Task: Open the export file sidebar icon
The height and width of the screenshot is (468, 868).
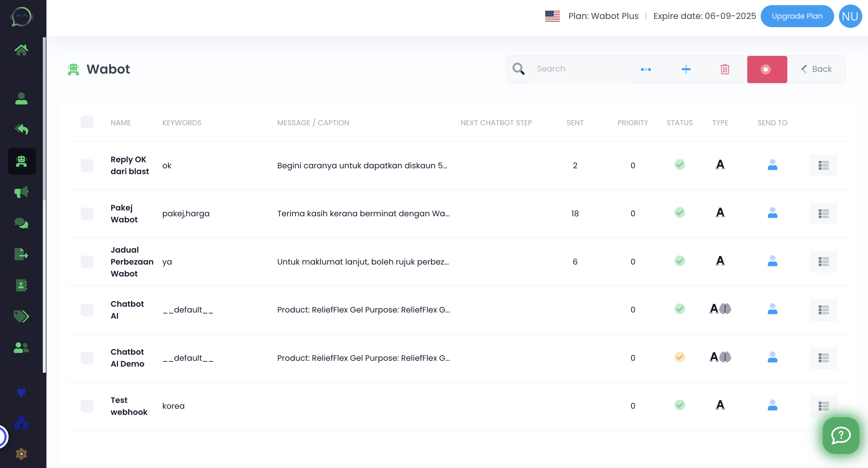Action: pos(21,254)
